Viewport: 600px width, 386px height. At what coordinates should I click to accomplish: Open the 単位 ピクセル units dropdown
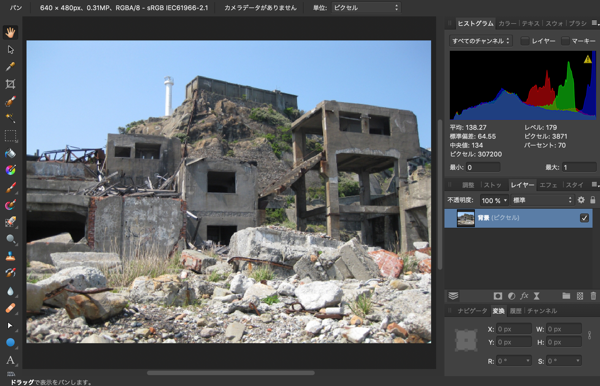pos(366,8)
